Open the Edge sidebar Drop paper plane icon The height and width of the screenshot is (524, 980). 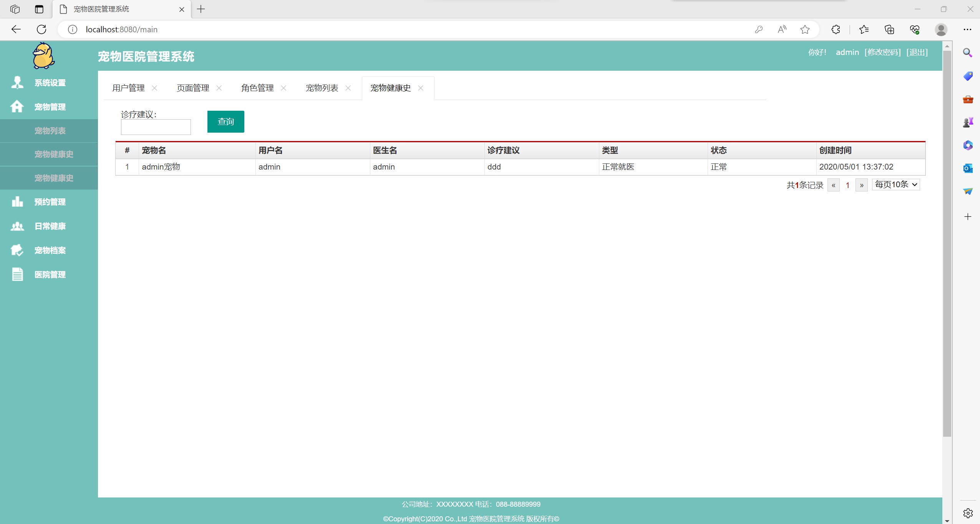click(968, 191)
